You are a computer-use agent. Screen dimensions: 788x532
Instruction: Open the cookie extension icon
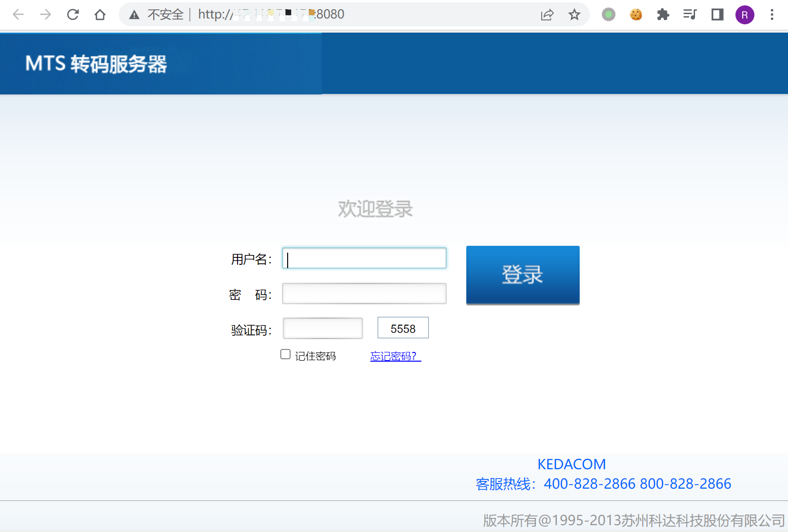636,15
